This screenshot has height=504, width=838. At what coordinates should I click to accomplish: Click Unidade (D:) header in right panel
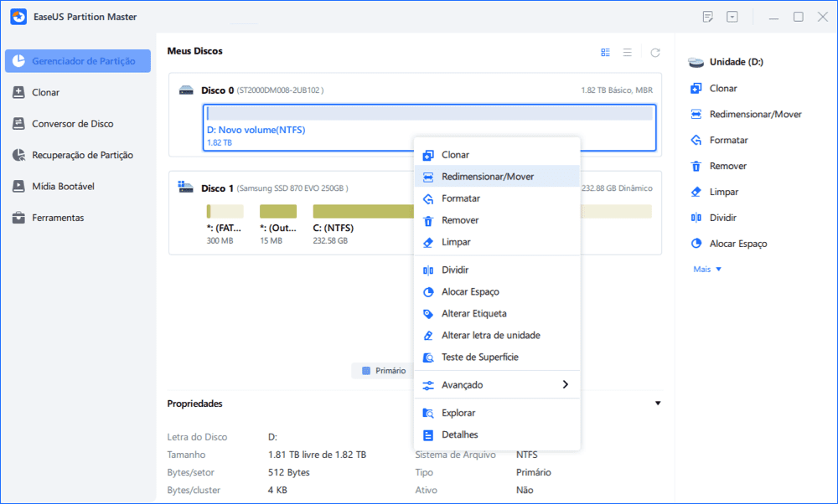(x=726, y=62)
